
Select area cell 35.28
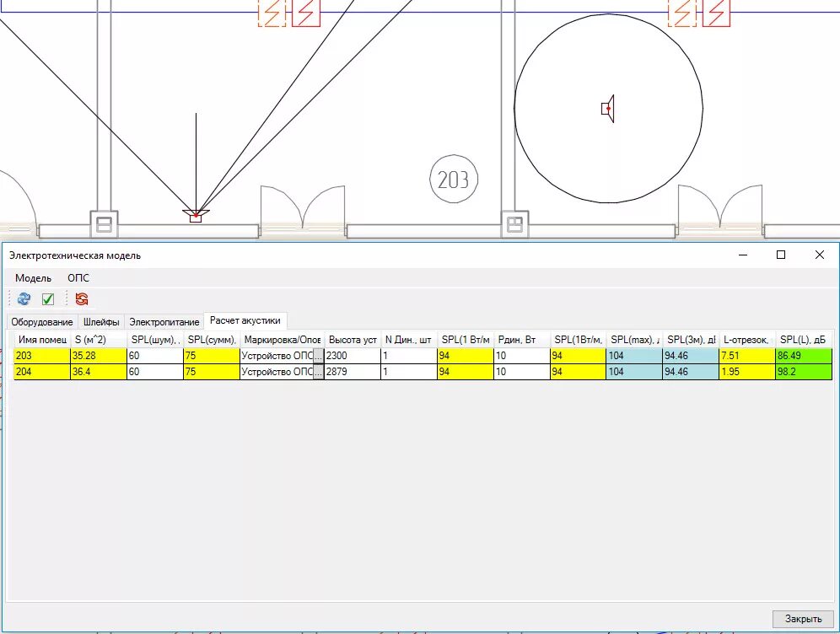(x=99, y=356)
